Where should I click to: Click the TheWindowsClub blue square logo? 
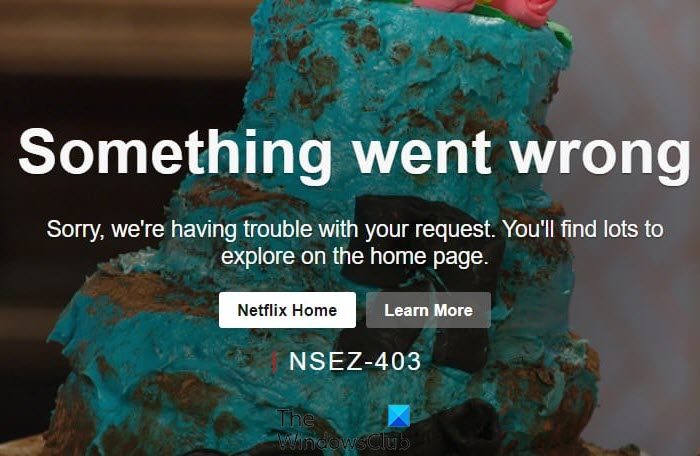tap(399, 416)
